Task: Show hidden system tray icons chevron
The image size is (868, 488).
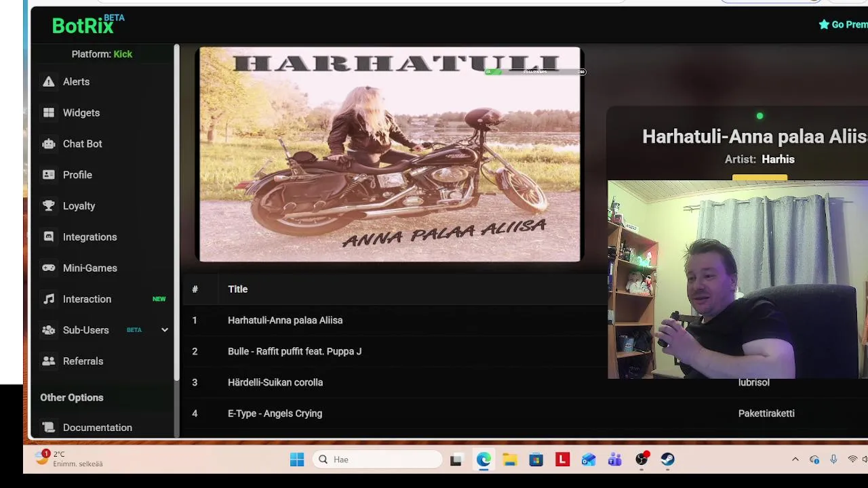Action: 795,460
